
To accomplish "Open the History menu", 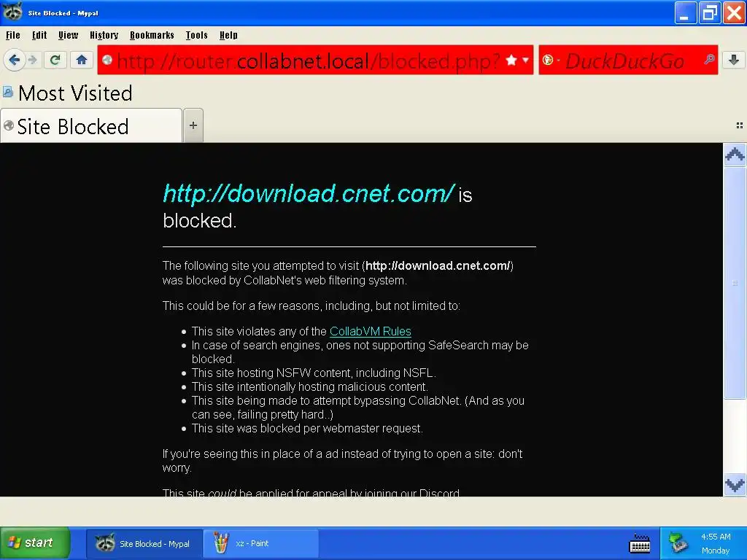I will pyautogui.click(x=104, y=35).
